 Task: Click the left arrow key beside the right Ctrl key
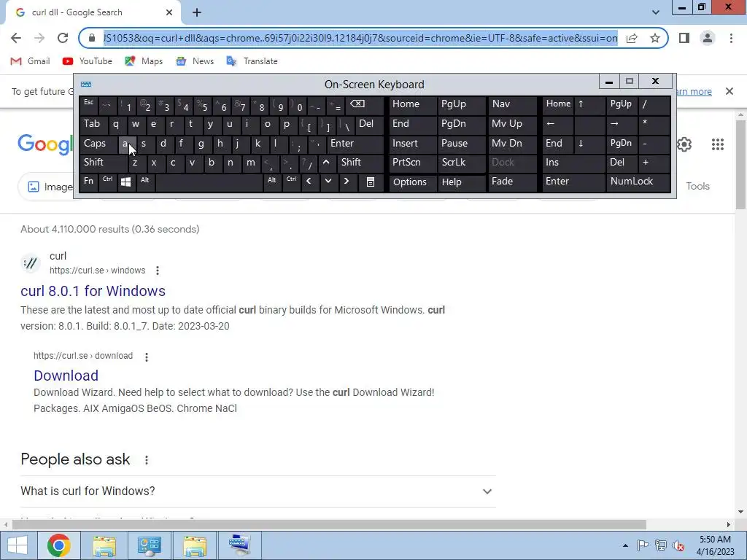[309, 182]
